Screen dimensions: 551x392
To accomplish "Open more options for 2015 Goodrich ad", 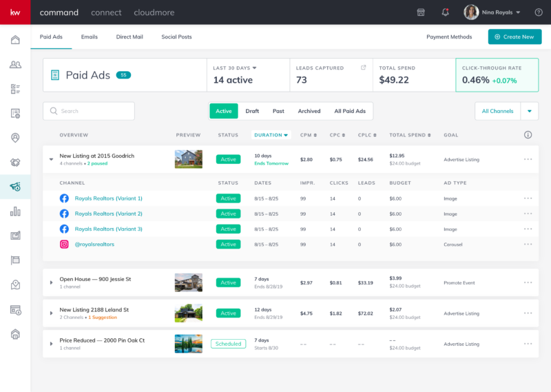I will coord(528,159).
